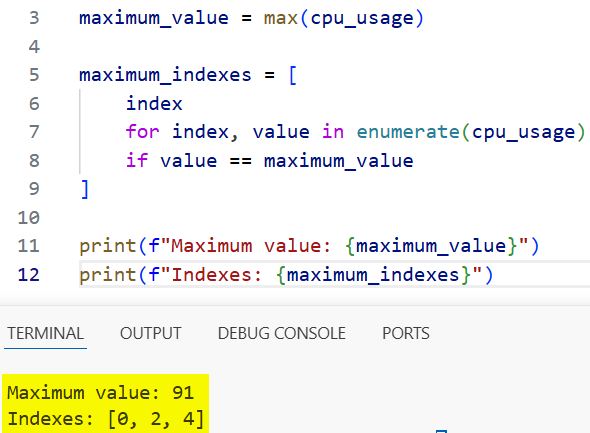Click line number 6 in the gutter

click(34, 103)
